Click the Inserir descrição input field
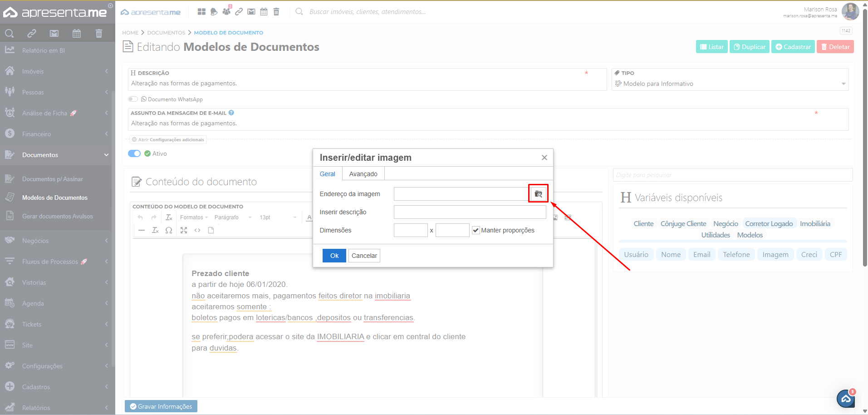Screen dimensions: 868x415 point(470,212)
